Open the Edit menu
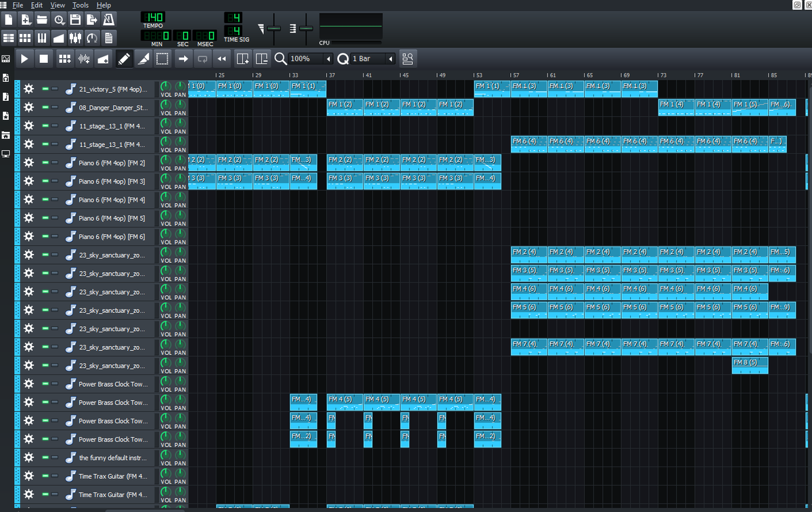 [37, 5]
